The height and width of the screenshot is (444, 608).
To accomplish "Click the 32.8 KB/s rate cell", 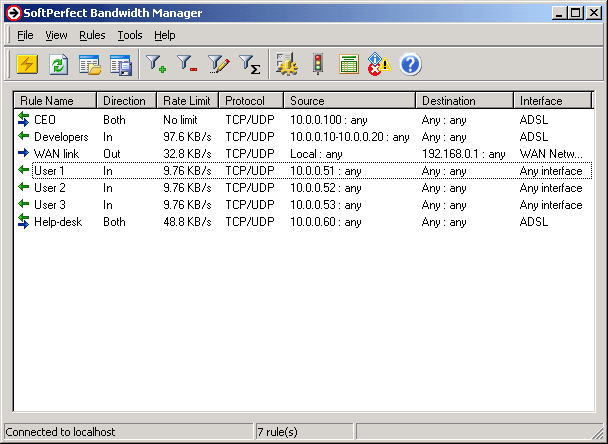I will point(187,154).
